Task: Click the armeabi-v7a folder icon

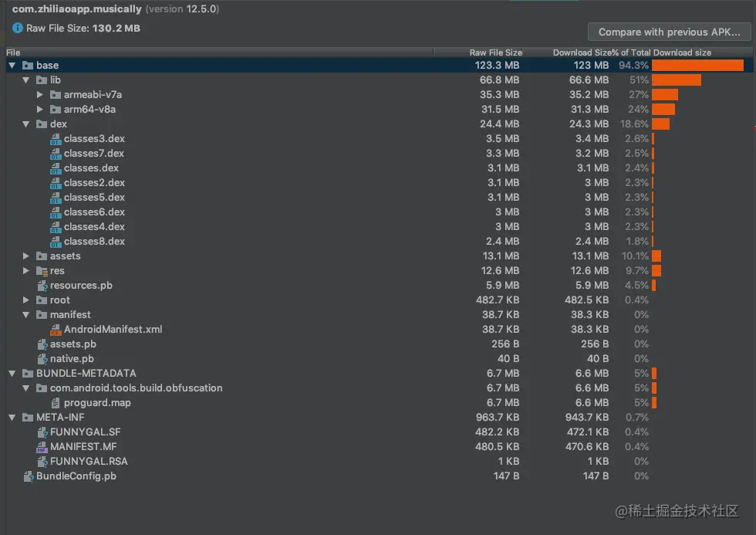Action: click(56, 94)
